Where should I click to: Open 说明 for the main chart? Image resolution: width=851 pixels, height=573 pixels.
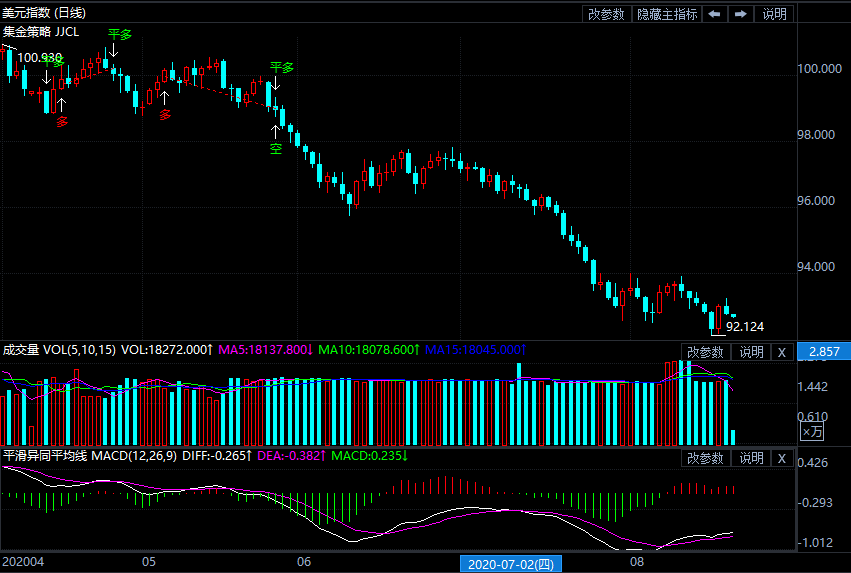click(775, 14)
